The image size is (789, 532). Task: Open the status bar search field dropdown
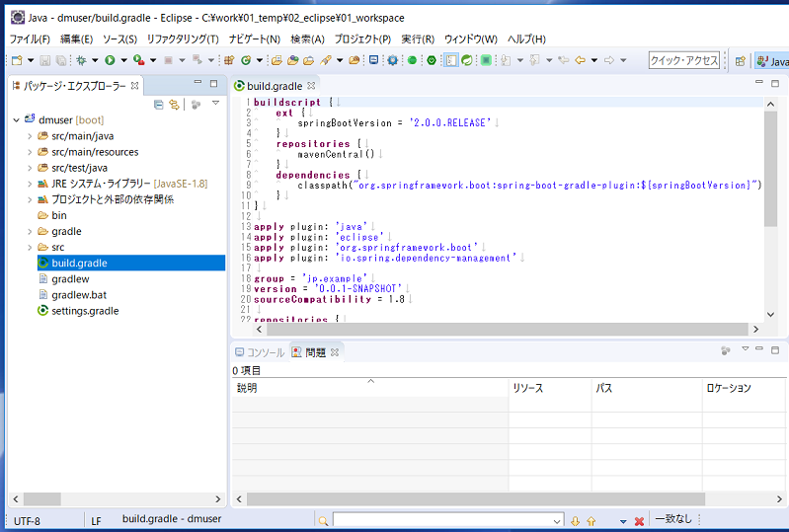tap(557, 521)
